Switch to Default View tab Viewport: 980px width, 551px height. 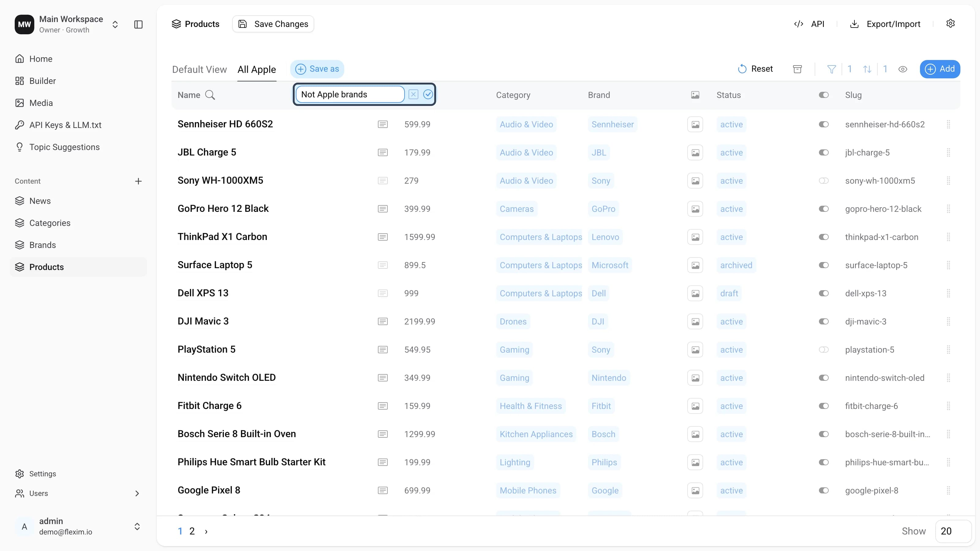click(199, 69)
